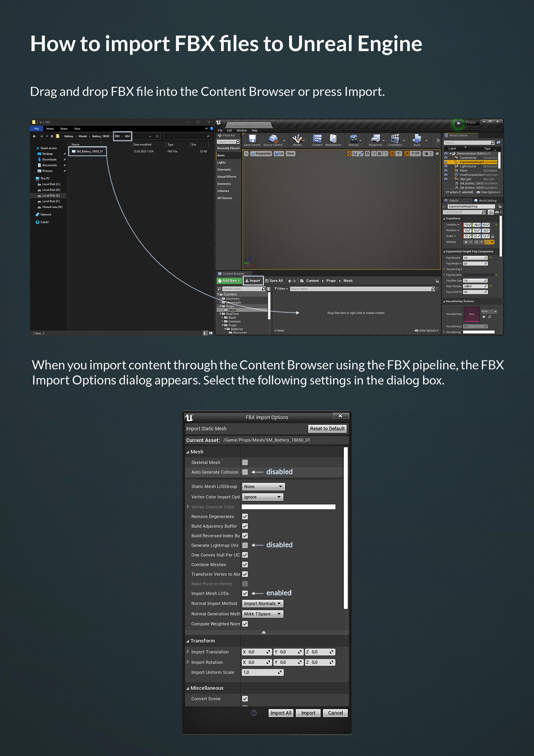Toggle Generate Lightmap UVs checkbox
The image size is (534, 756).
point(245,545)
